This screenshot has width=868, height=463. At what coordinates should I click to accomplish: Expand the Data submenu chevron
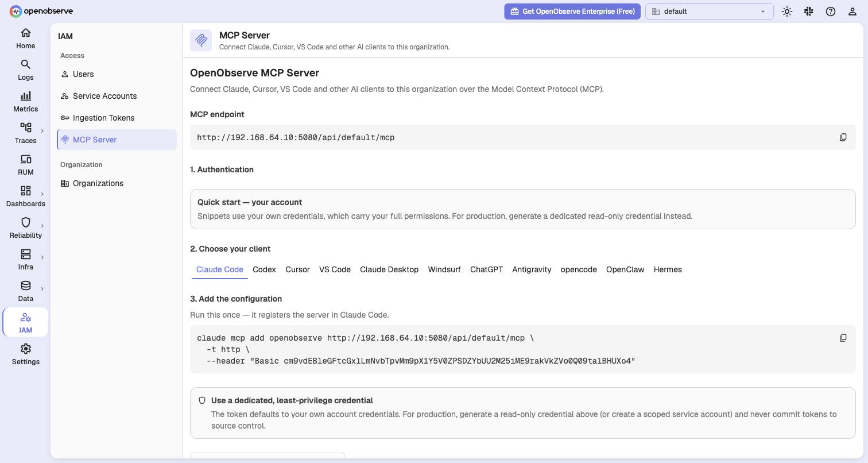[42, 290]
